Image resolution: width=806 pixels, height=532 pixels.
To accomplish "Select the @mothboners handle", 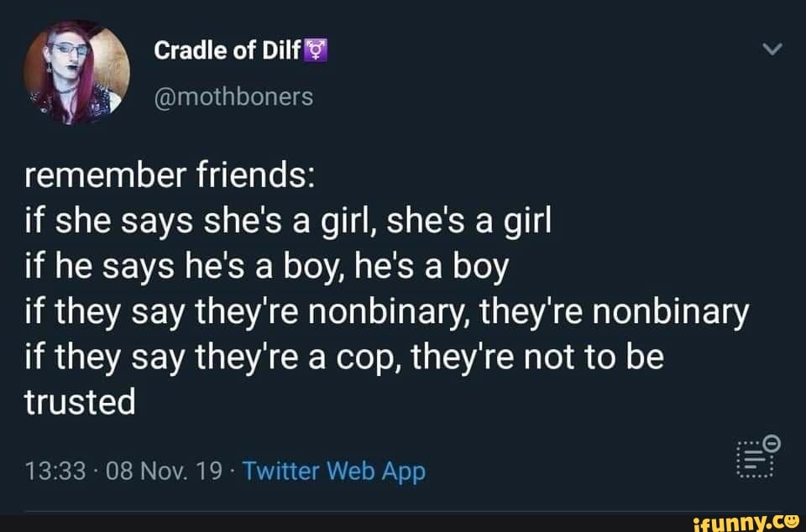I will click(234, 96).
